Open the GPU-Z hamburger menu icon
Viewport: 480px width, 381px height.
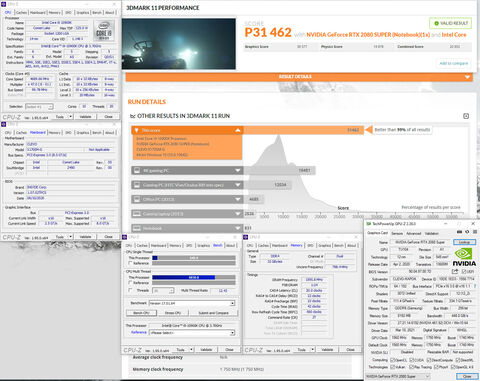pos(475,232)
